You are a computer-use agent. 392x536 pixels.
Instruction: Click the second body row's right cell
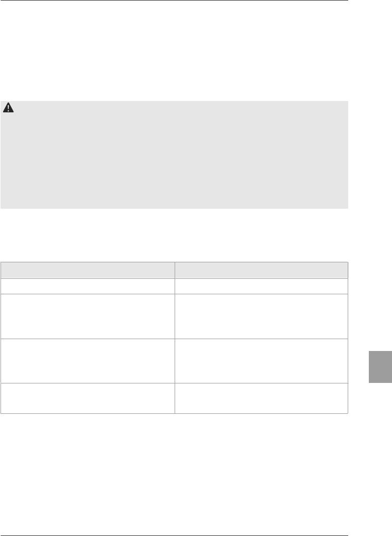tap(262, 316)
